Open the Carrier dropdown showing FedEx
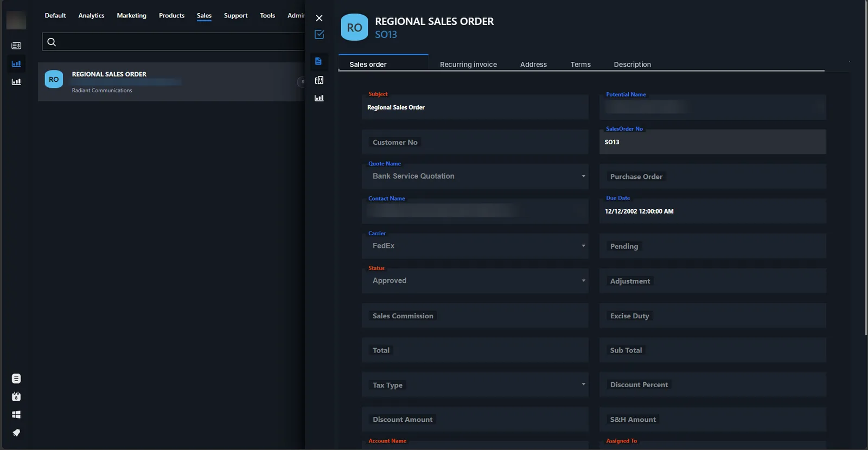This screenshot has height=450, width=868. 475,246
